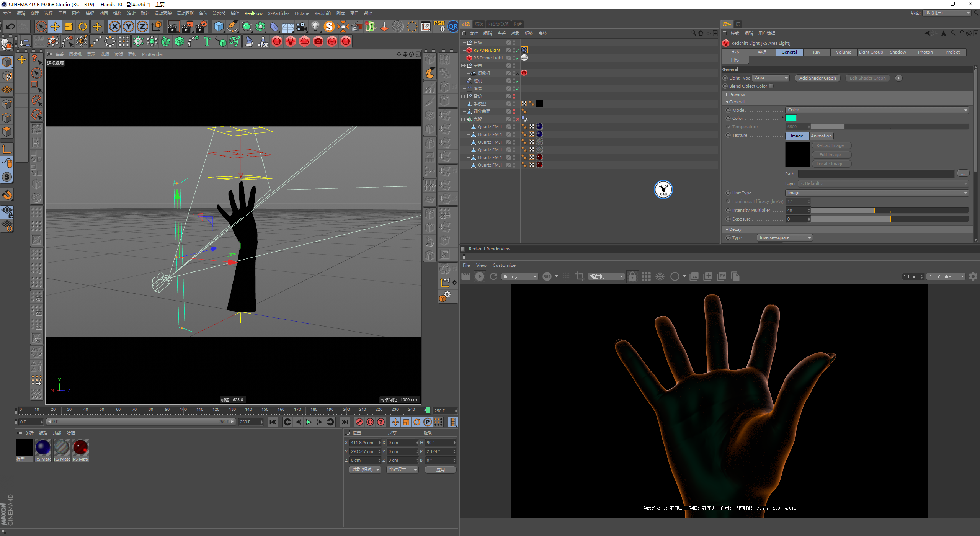Click the Undo arrow icon
This screenshot has width=980, height=536.
click(10, 26)
